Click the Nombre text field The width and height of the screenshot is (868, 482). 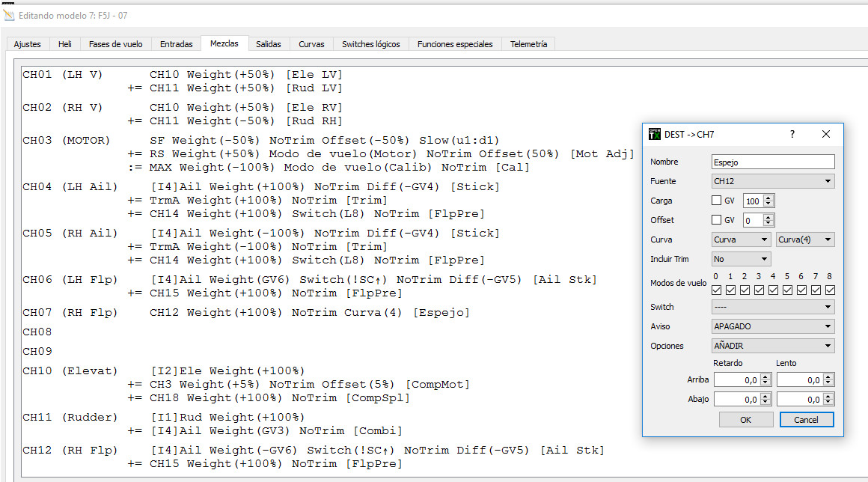pyautogui.click(x=773, y=162)
